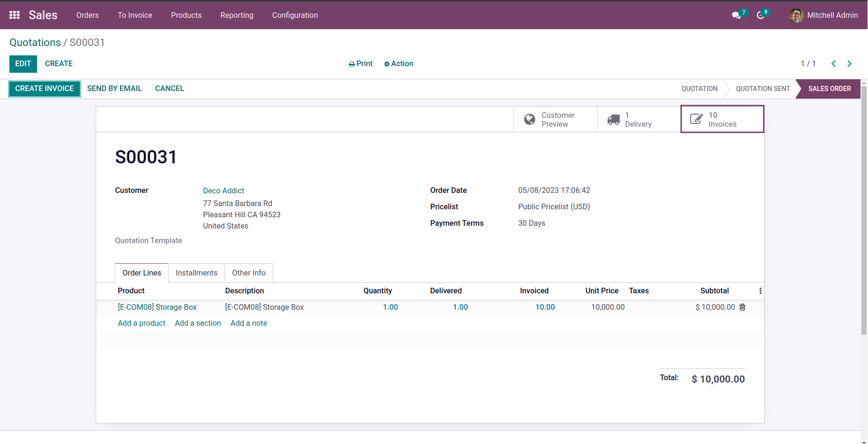Open the activities clock icon
Image resolution: width=868 pixels, height=444 pixels.
[760, 15]
